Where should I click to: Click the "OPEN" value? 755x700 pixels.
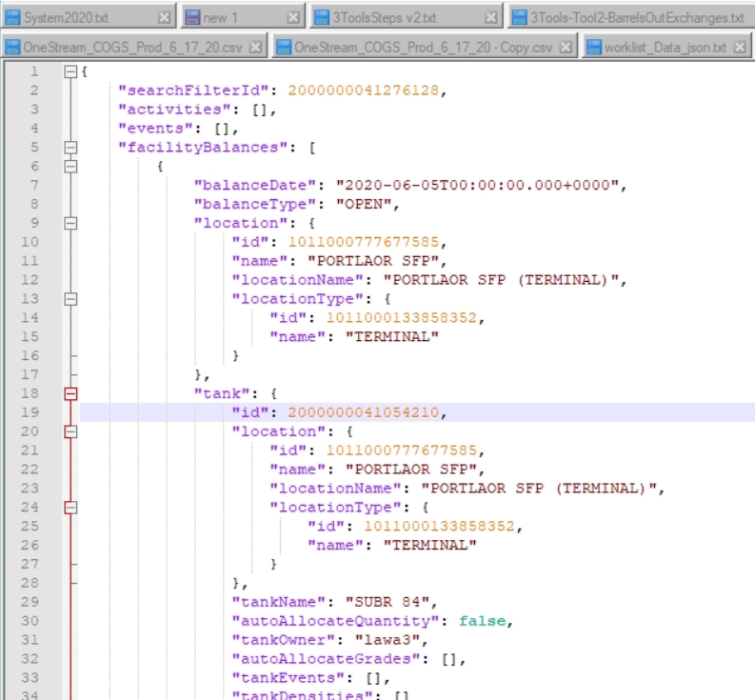[364, 204]
